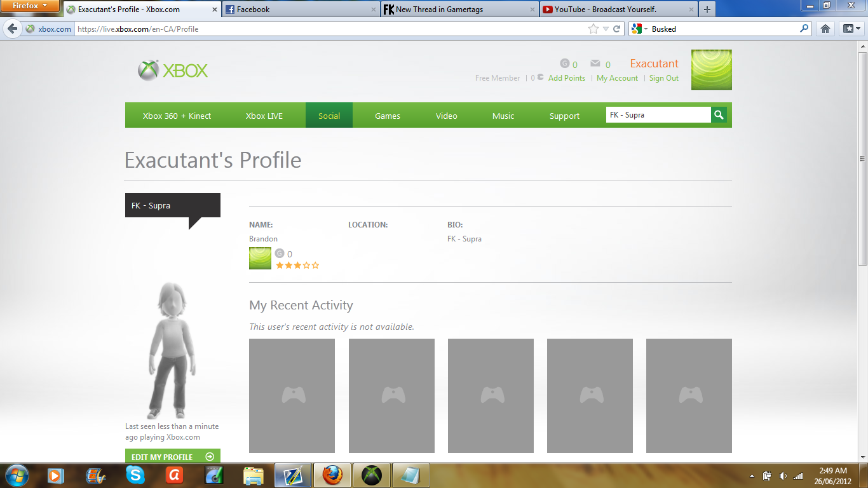The width and height of the screenshot is (868, 488).
Task: Open the Music menu
Action: tap(503, 116)
